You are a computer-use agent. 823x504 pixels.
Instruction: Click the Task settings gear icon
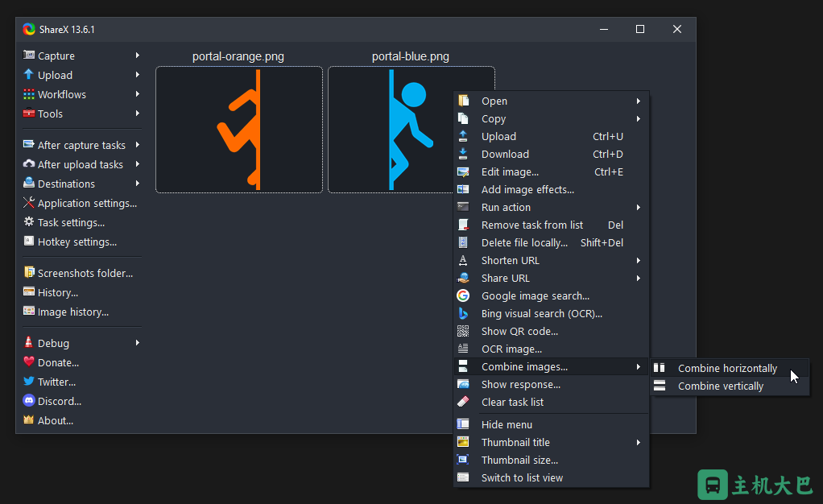(29, 222)
